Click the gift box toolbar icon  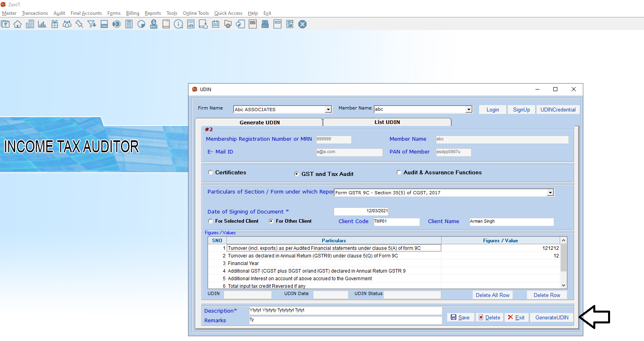[55, 24]
